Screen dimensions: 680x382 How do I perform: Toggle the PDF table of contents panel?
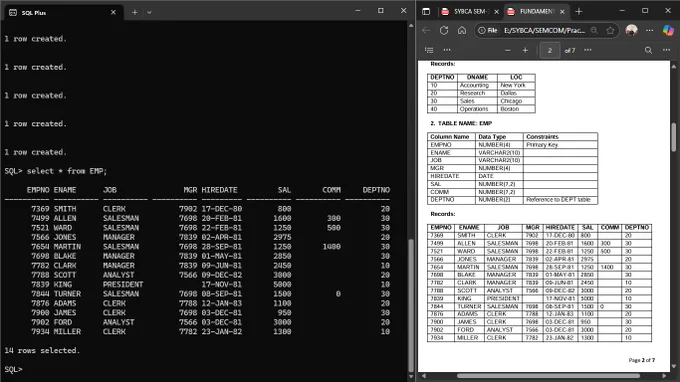click(429, 50)
